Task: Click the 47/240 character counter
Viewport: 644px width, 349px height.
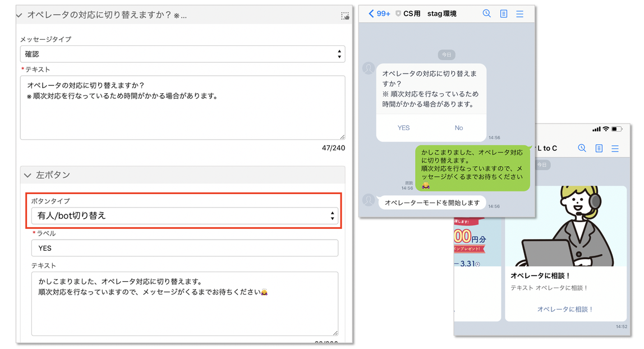Action: click(333, 148)
